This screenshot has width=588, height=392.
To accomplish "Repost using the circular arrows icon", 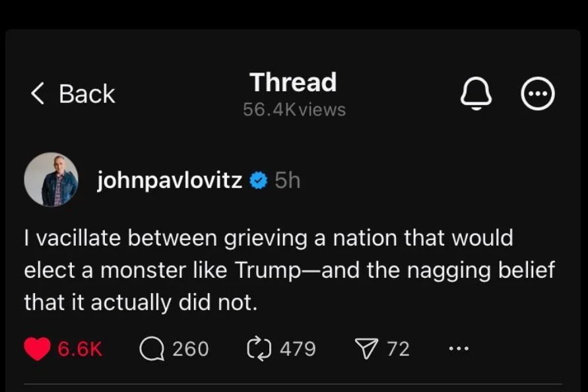I will pos(259,349).
